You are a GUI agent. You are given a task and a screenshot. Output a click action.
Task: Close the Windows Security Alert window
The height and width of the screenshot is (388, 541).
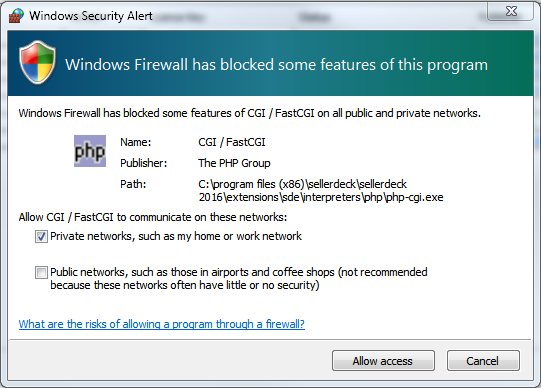[x=510, y=11]
